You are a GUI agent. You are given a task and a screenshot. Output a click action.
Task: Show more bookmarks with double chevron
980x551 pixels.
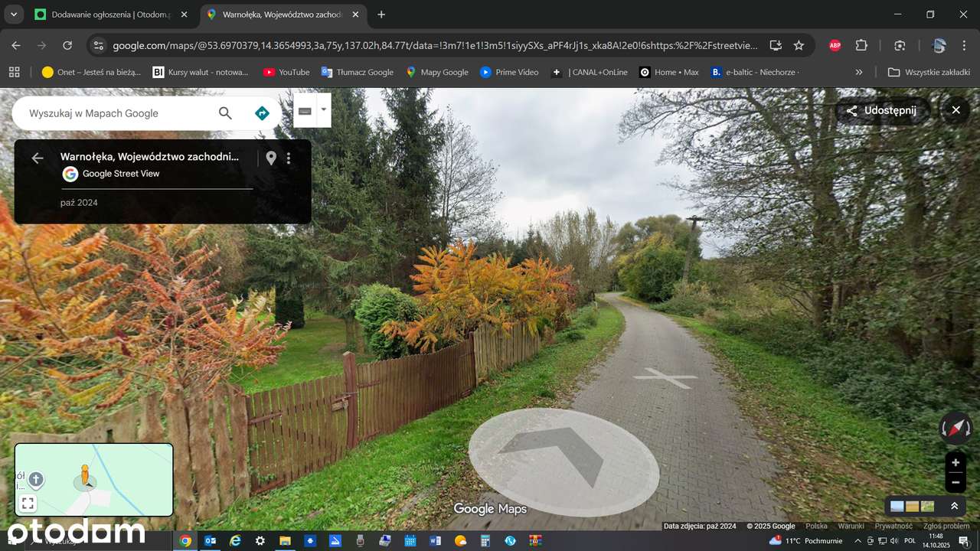(x=858, y=72)
